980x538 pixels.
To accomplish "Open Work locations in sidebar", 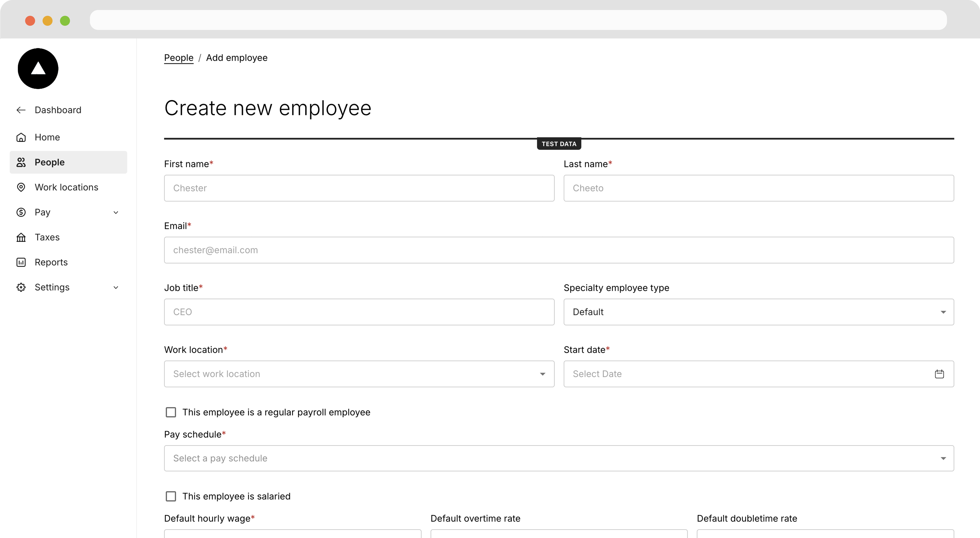I will click(69, 187).
